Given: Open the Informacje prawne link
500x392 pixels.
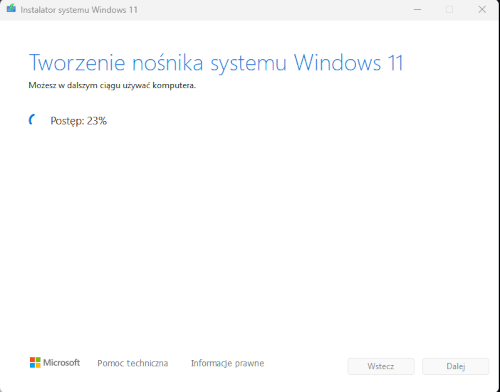Looking at the screenshot, I should point(228,363).
